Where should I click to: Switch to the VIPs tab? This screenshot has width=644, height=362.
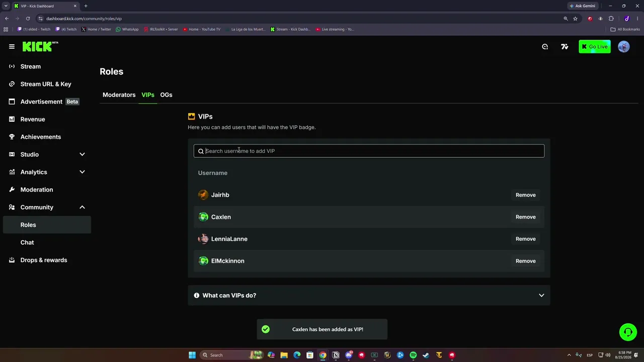pyautogui.click(x=148, y=95)
